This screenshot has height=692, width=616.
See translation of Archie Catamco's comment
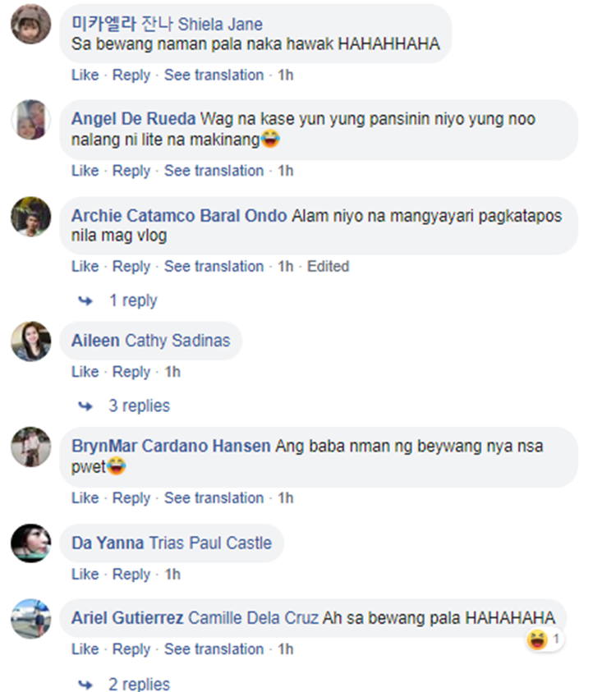214,267
